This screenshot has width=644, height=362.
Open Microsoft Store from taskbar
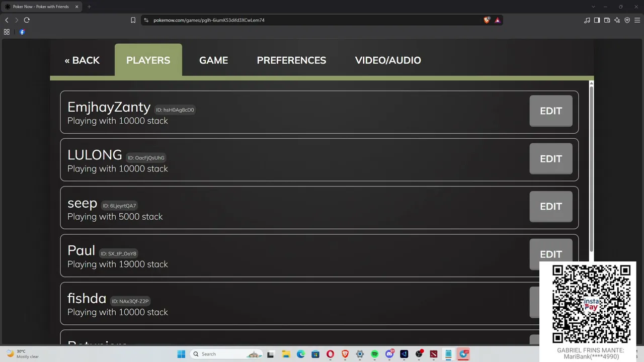[x=315, y=354]
